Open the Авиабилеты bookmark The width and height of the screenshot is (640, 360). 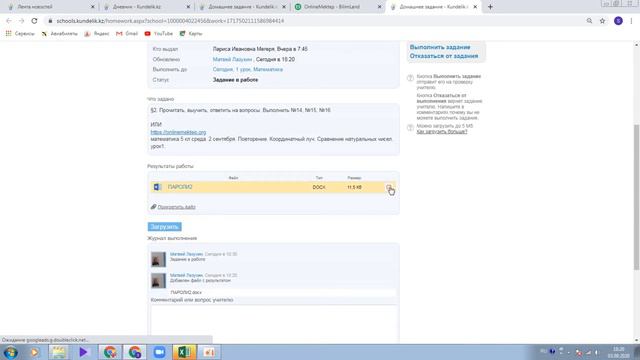point(60,33)
